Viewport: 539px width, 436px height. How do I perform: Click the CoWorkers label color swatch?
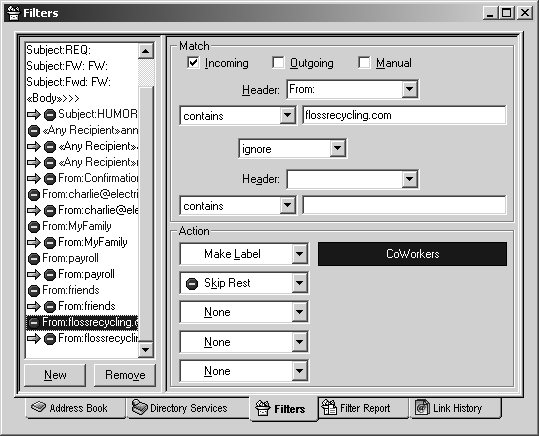coord(412,254)
